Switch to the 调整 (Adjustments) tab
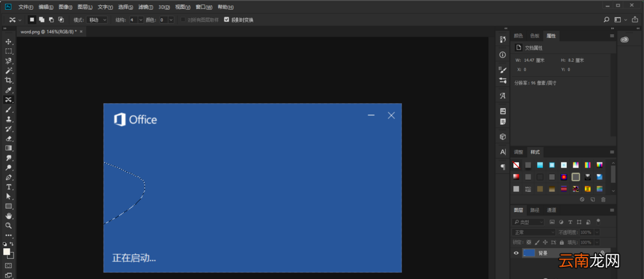The image size is (644, 279). [519, 152]
